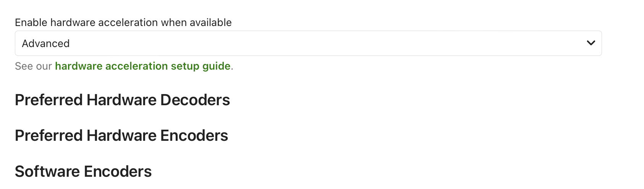Click the Preferred Hardware Decoders heading

point(122,100)
